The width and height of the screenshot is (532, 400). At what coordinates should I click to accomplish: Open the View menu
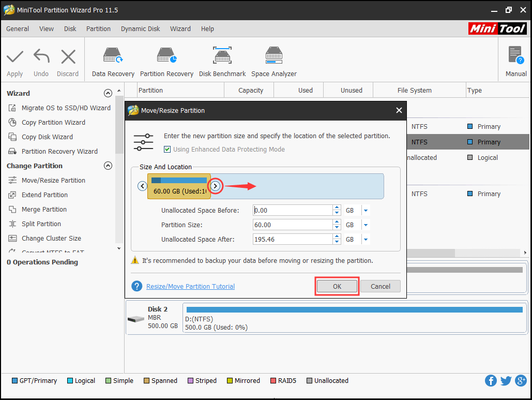point(47,29)
